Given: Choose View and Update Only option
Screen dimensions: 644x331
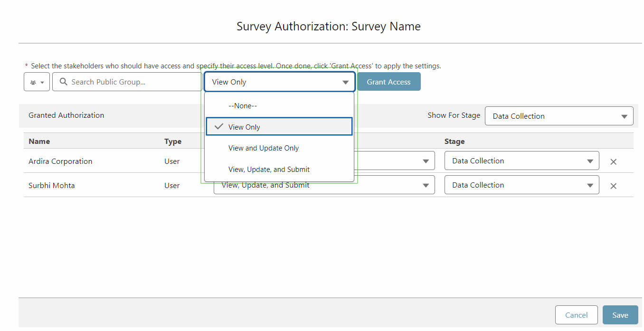Looking at the screenshot, I should click(x=264, y=148).
